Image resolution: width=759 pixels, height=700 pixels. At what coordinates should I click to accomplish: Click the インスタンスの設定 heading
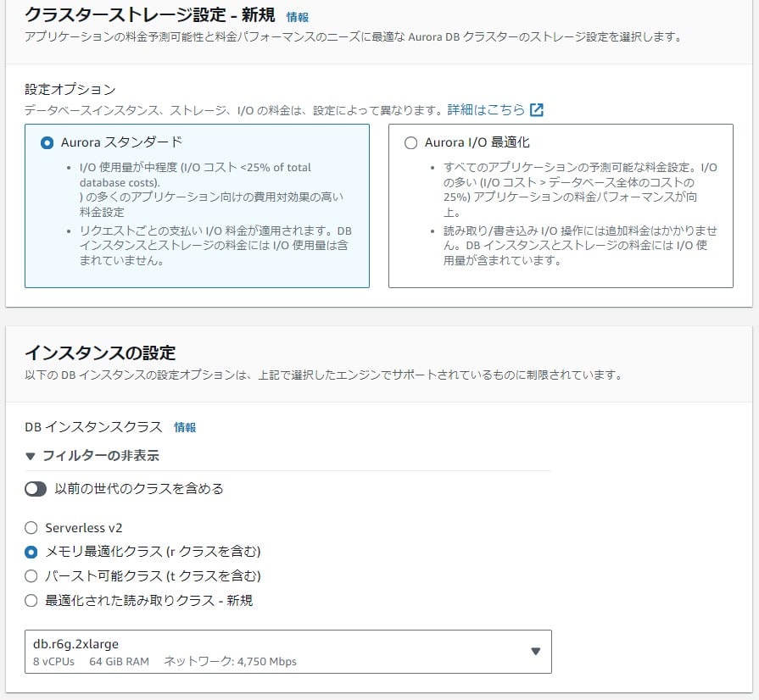100,353
